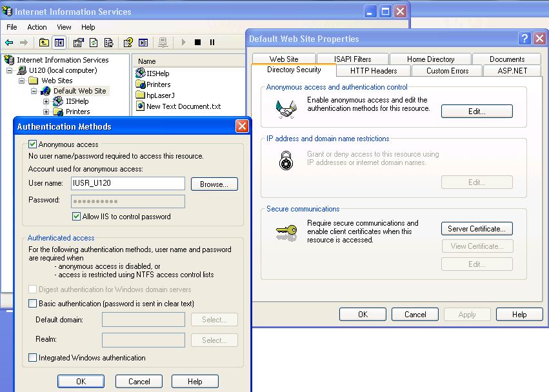Enable Basic authentication checkbox
Image resolution: width=549 pixels, height=392 pixels.
click(x=32, y=303)
